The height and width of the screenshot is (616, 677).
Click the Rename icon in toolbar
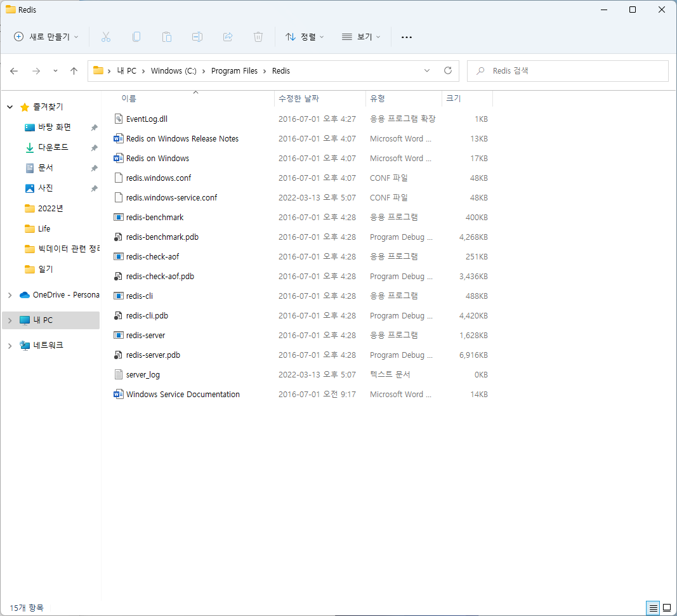pos(197,37)
